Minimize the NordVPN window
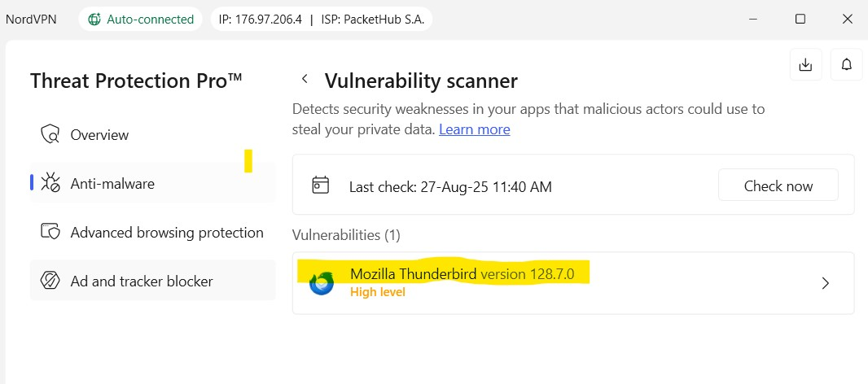The width and height of the screenshot is (868, 384). coord(754,19)
